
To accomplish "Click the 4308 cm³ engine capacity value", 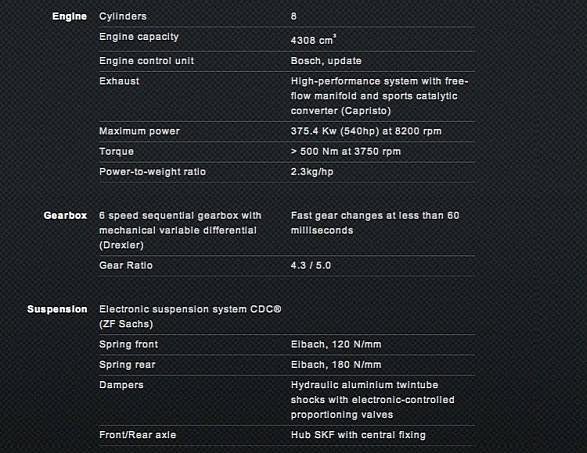I will 313,39.
